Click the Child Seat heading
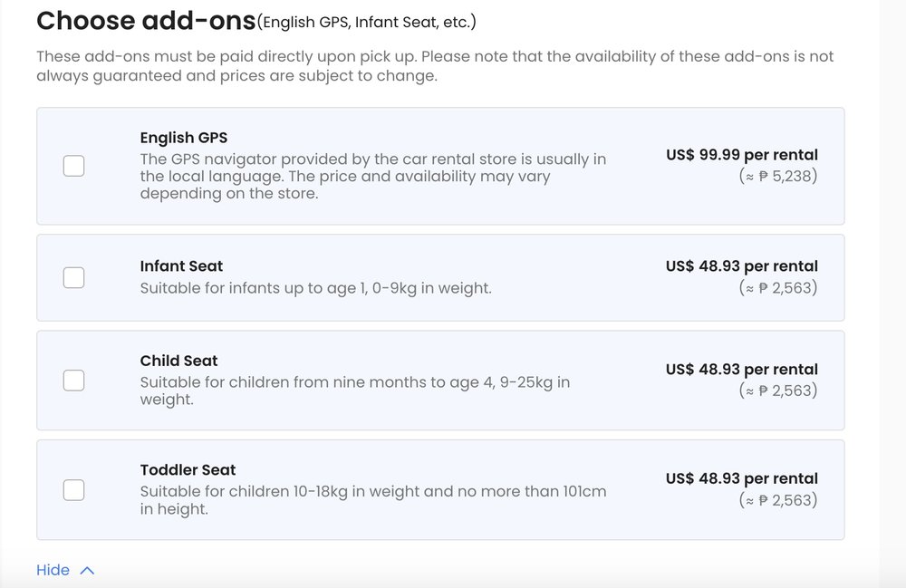Screen dimensions: 906x588 178,361
